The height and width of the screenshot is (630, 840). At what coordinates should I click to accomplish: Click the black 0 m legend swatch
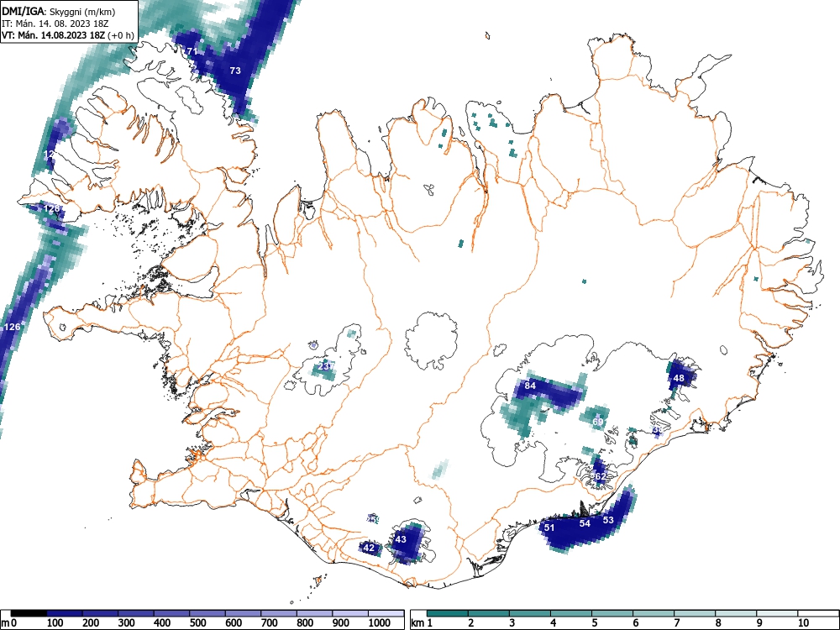click(x=29, y=613)
